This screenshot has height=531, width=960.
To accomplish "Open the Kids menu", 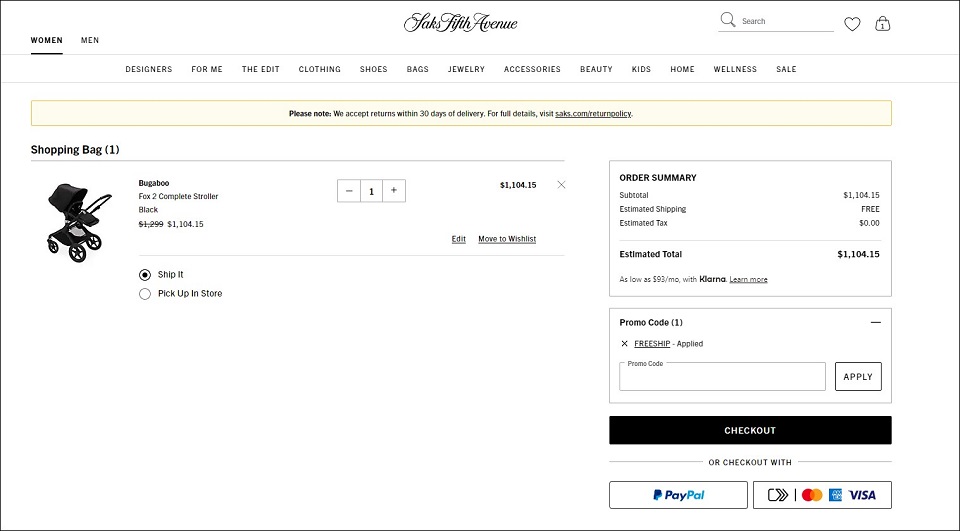I will tap(641, 69).
